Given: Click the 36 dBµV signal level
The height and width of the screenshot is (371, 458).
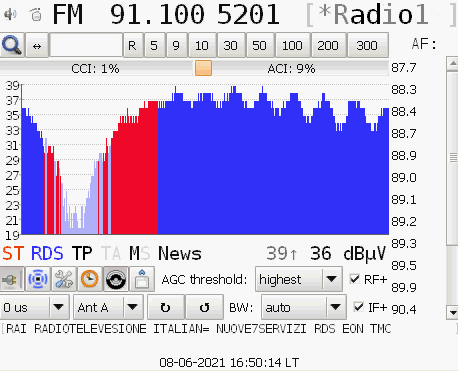Looking at the screenshot, I should (x=348, y=253).
